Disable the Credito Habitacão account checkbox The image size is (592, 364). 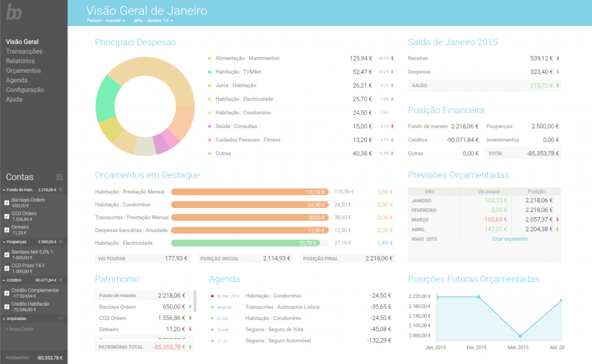click(6, 306)
